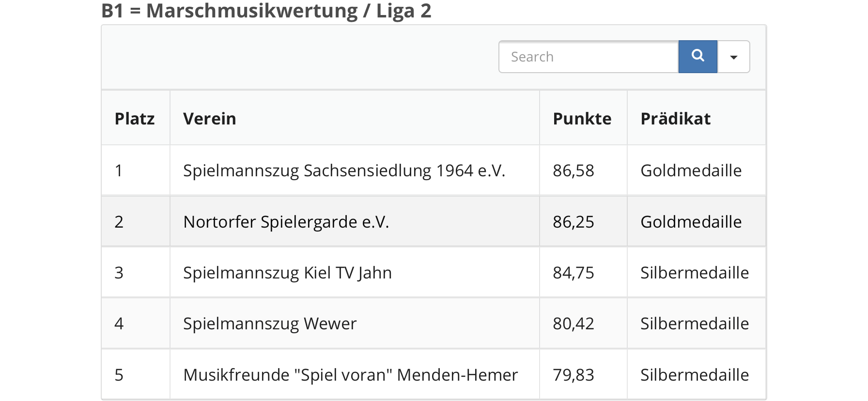Select Musikfreunde "Spiel voran" Menden-Hemer row
The height and width of the screenshot is (401, 868).
[350, 375]
